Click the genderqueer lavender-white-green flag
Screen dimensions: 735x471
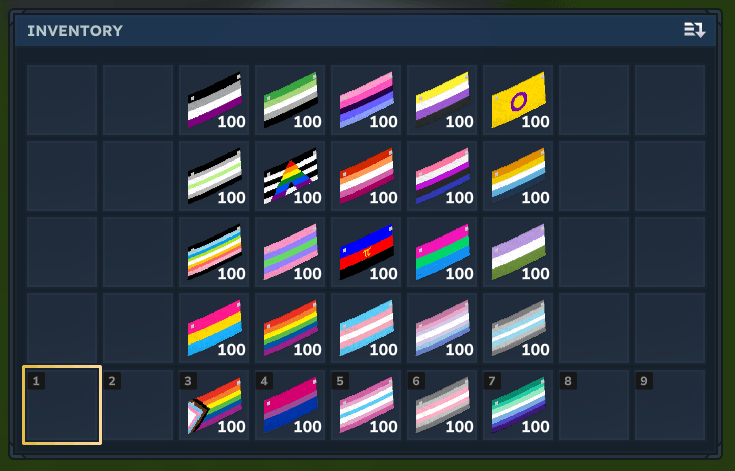click(518, 252)
